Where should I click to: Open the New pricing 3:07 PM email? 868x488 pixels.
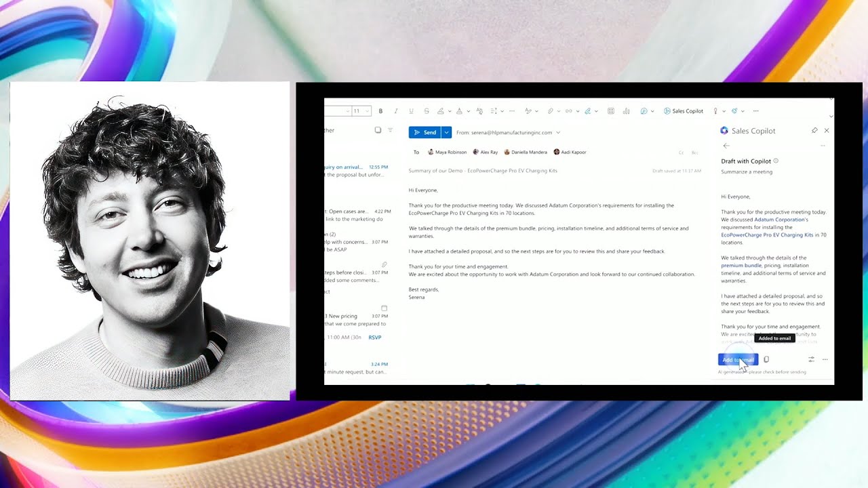[357, 320]
